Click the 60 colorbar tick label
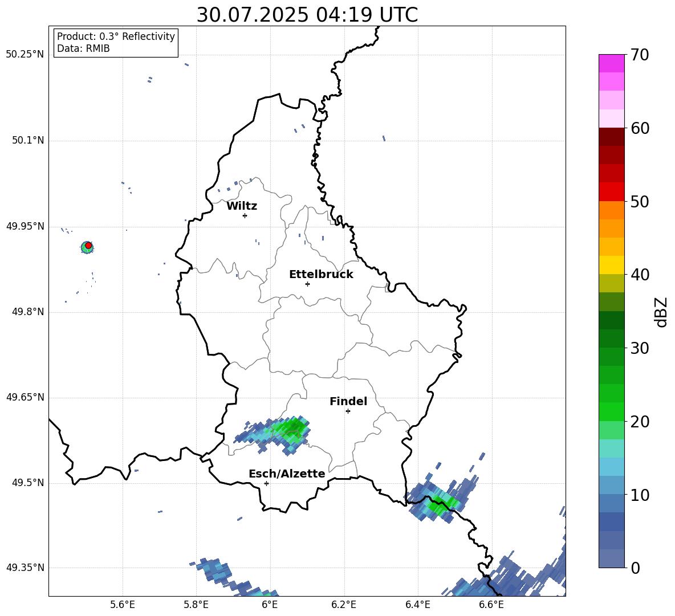Screen dimensions: 675x616 (640, 128)
